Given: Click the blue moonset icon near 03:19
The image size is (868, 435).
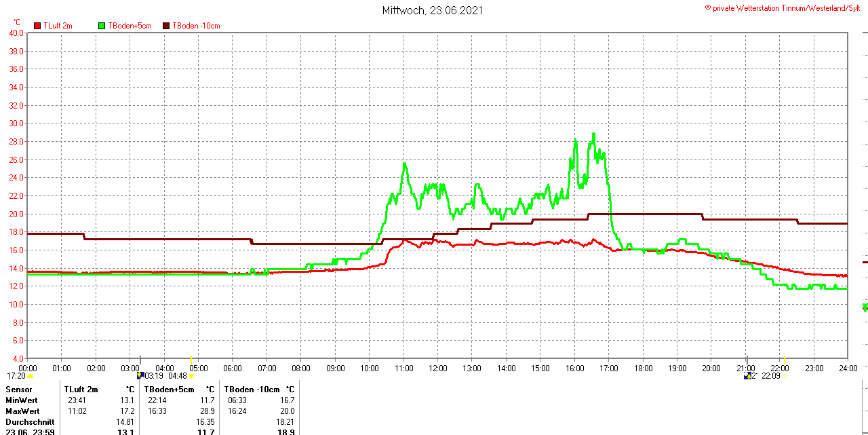Looking at the screenshot, I should click(x=140, y=375).
